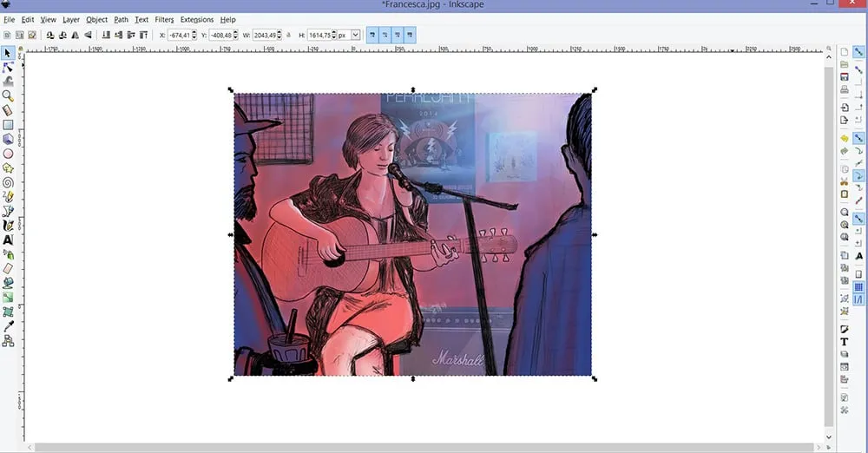Screen dimensions: 868x453
Task: Open the Filters menu
Action: coord(164,19)
